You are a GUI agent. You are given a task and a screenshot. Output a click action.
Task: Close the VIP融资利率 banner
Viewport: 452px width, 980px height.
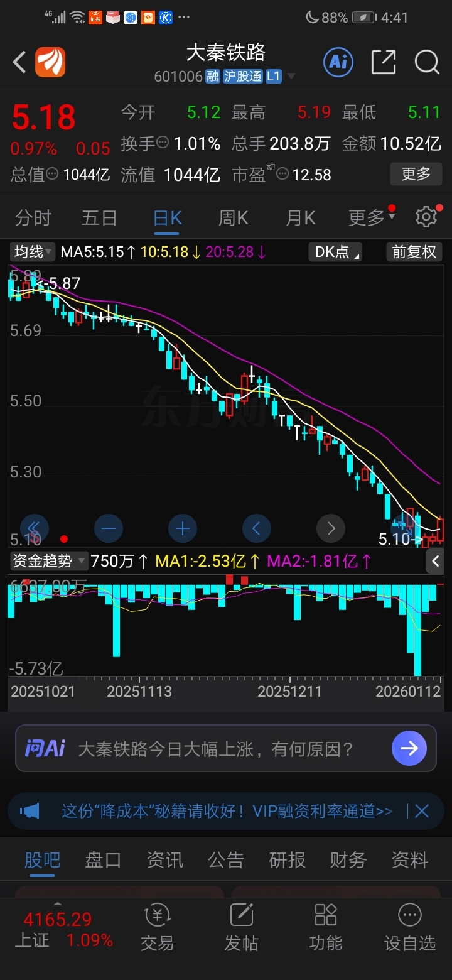pyautogui.click(x=421, y=811)
